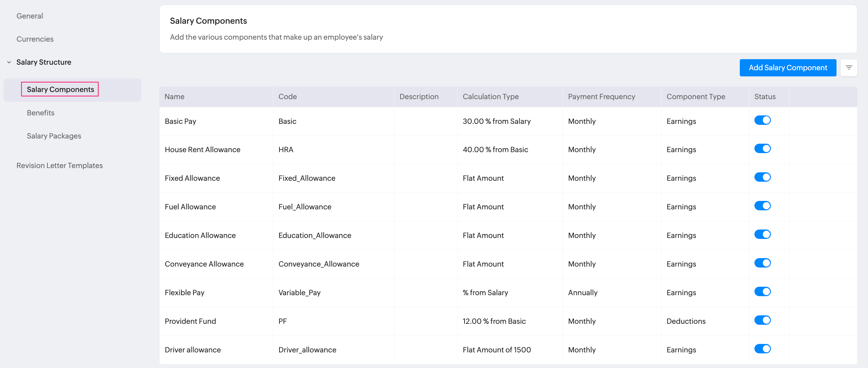Open General settings menu item
This screenshot has width=868, height=368.
(x=30, y=16)
